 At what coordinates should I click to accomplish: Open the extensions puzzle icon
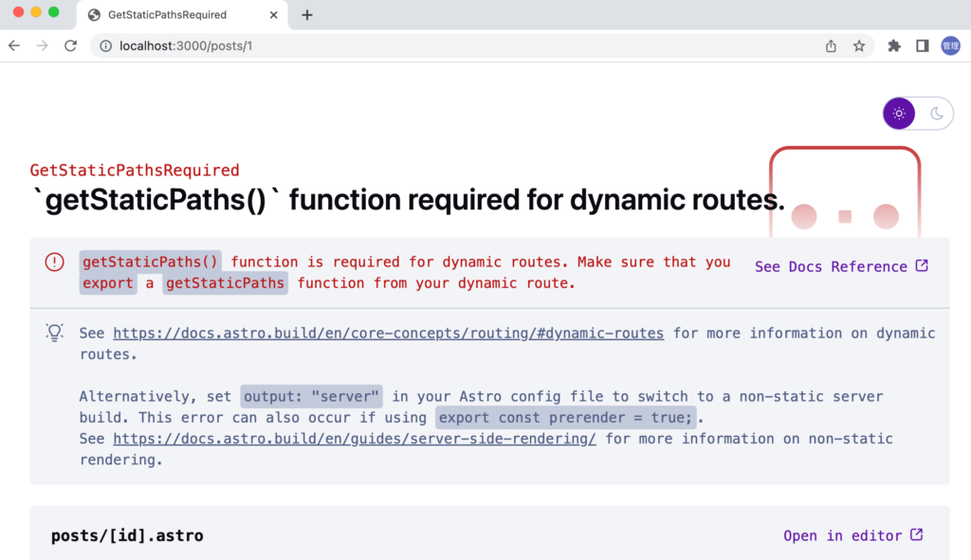pos(893,45)
